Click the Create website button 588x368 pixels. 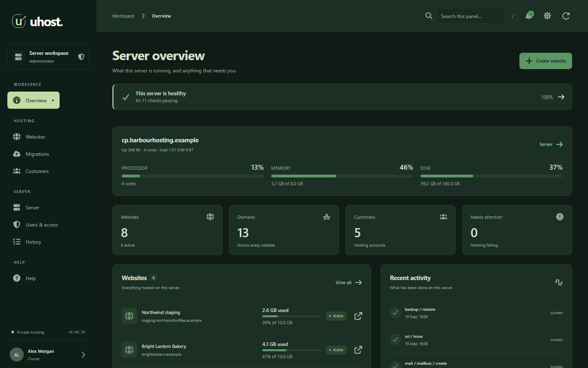pos(546,61)
